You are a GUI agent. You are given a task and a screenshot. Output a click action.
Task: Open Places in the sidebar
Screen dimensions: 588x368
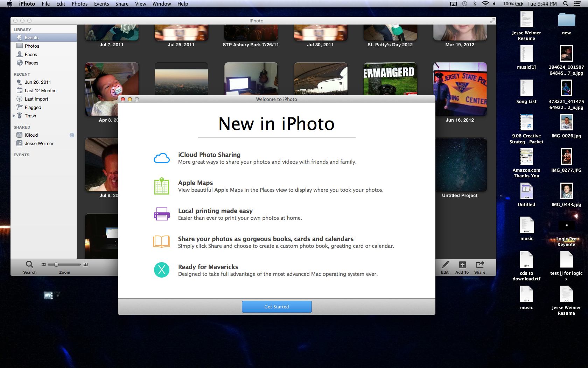point(43,63)
